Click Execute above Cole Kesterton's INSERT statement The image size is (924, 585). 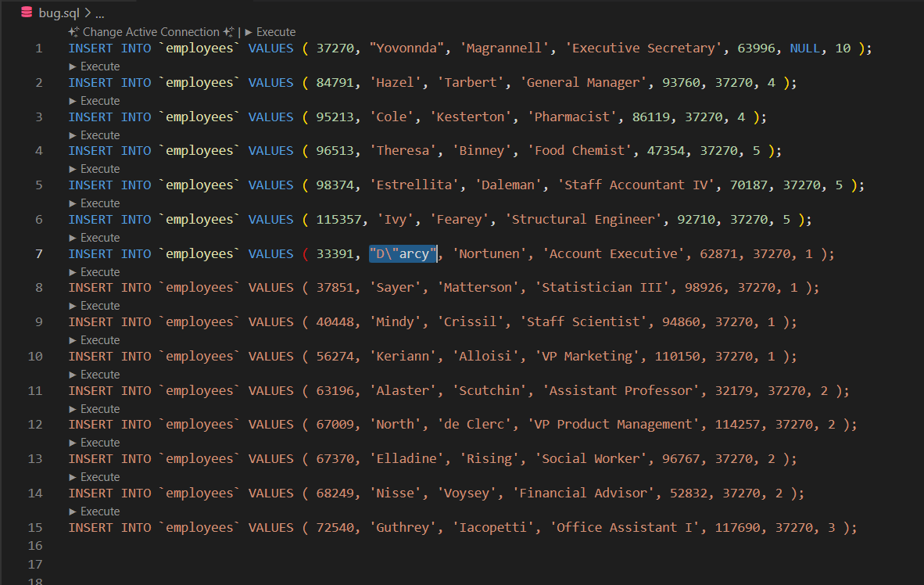tap(99, 100)
